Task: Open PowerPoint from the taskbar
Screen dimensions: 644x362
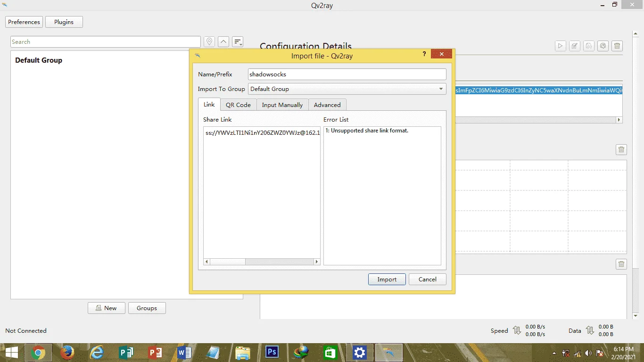Action: coord(155,353)
